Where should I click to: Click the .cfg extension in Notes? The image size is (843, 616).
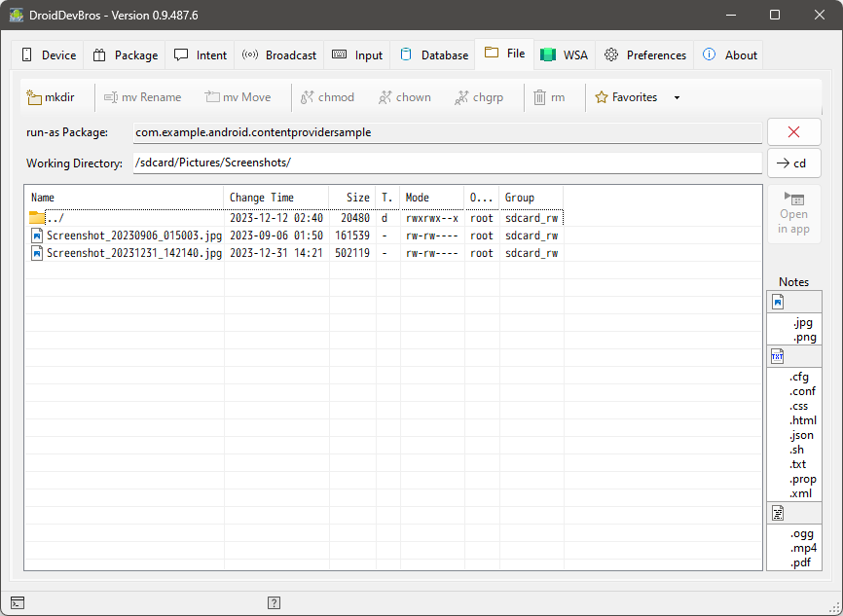pyautogui.click(x=799, y=377)
